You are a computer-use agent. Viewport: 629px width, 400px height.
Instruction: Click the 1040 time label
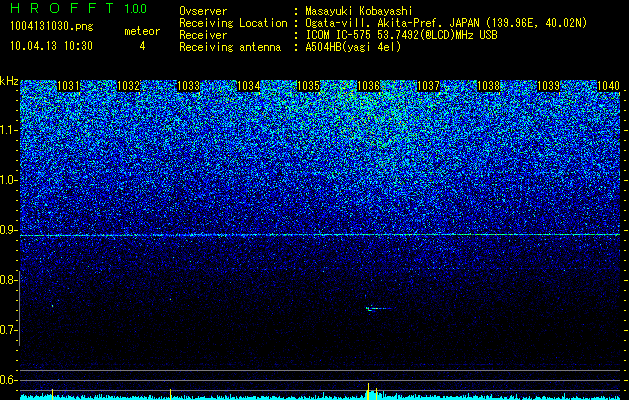tap(608, 86)
